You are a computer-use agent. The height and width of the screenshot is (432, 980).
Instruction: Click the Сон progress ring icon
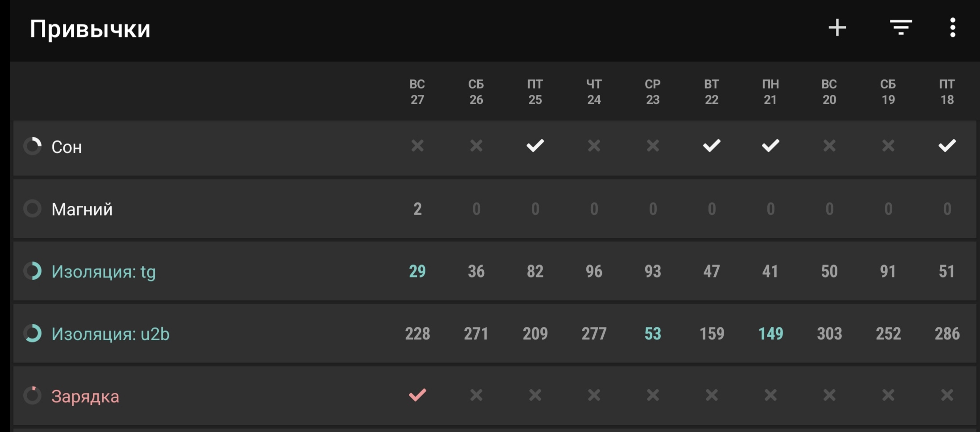pyautogui.click(x=33, y=146)
